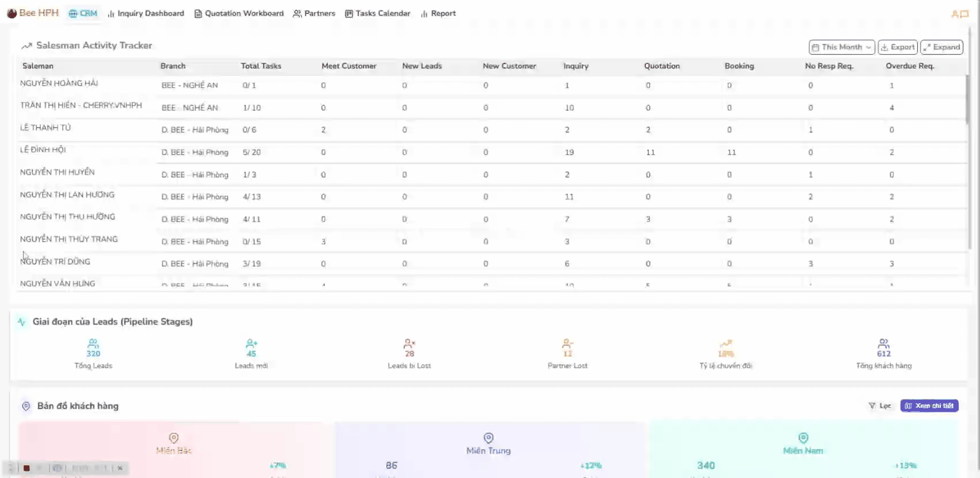980x478 pixels.
Task: Go to the Tasks Calendar tab
Action: (378, 13)
